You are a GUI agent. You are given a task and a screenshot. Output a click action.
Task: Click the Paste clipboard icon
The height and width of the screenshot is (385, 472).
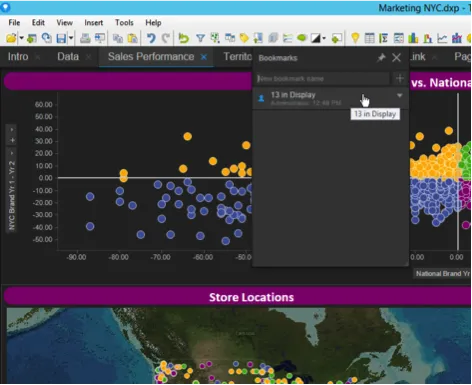tap(133, 38)
